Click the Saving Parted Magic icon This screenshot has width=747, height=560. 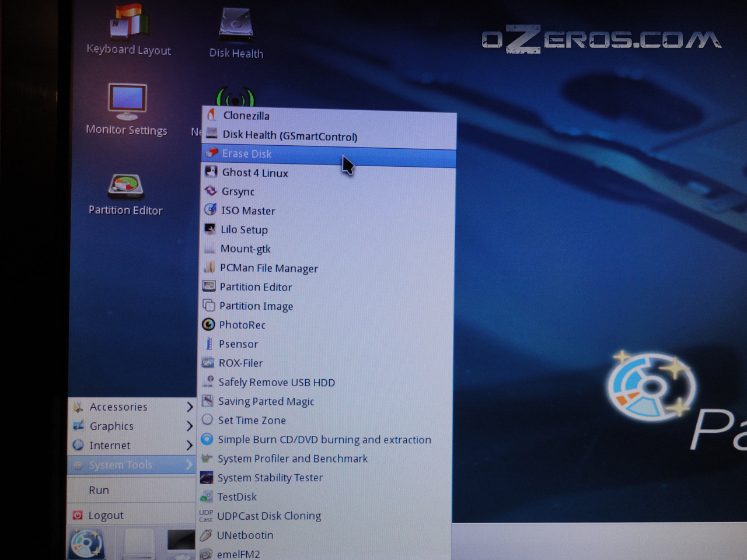pyautogui.click(x=207, y=400)
